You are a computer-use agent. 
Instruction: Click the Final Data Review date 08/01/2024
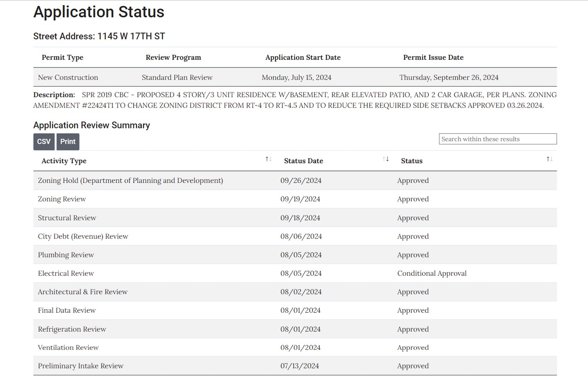click(x=300, y=310)
